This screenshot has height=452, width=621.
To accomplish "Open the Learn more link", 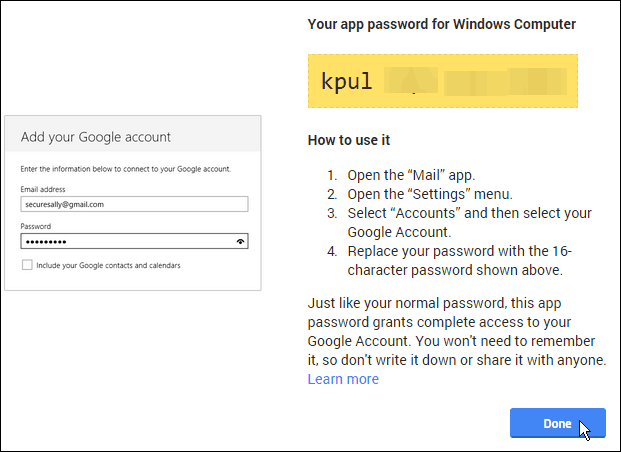I will coord(343,379).
